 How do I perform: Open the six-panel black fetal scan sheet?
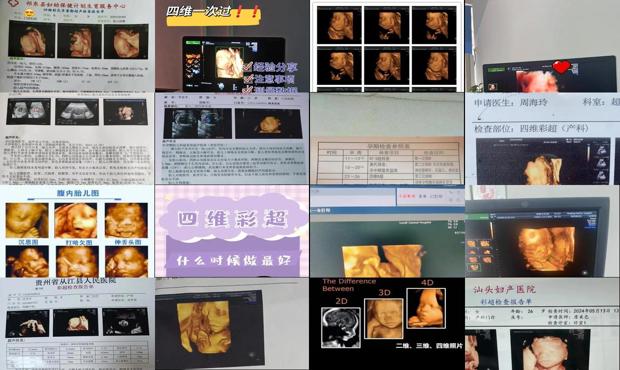point(387,46)
